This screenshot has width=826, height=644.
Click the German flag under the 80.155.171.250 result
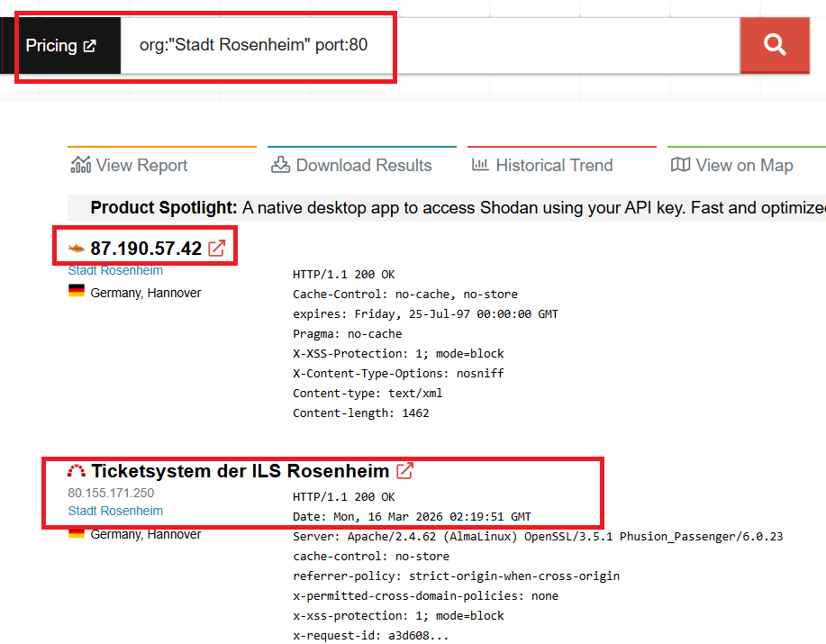click(77, 533)
